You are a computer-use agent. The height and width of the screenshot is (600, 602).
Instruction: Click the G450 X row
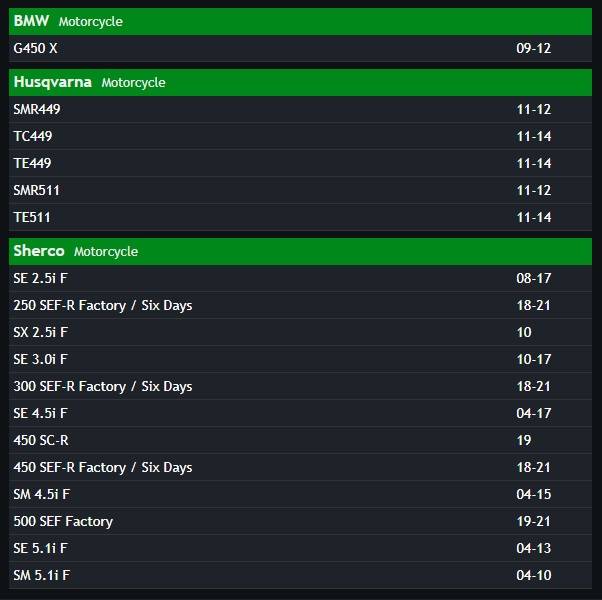pos(300,48)
